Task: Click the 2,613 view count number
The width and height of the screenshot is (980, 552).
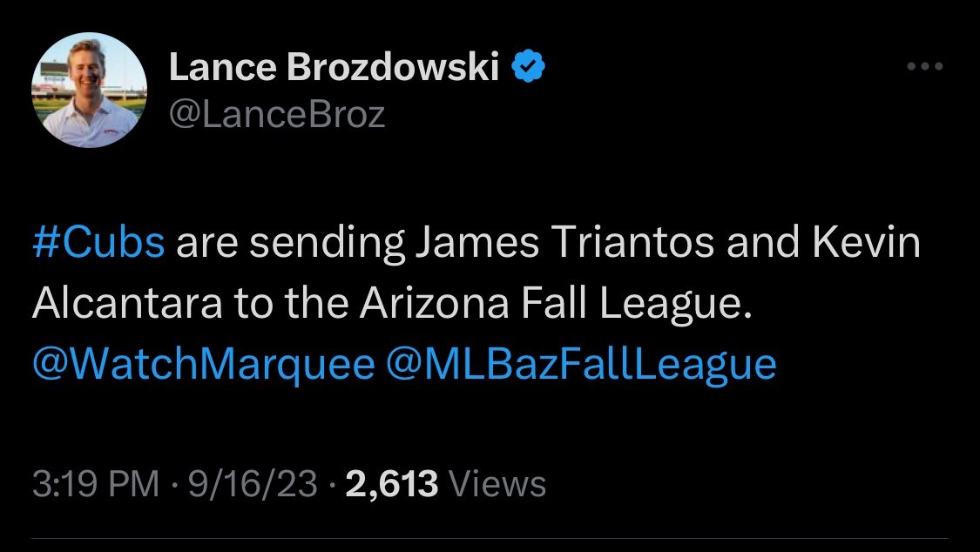Action: point(391,483)
